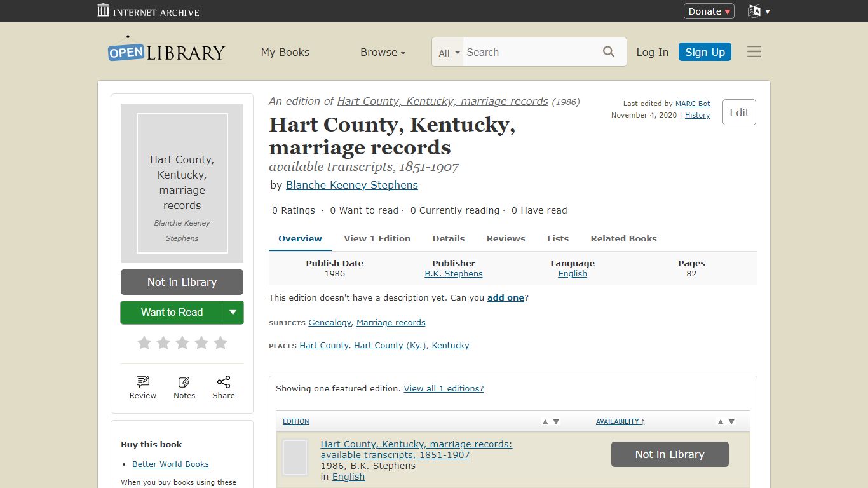The width and height of the screenshot is (868, 488).
Task: Switch to the Related Books tab
Action: pyautogui.click(x=624, y=238)
